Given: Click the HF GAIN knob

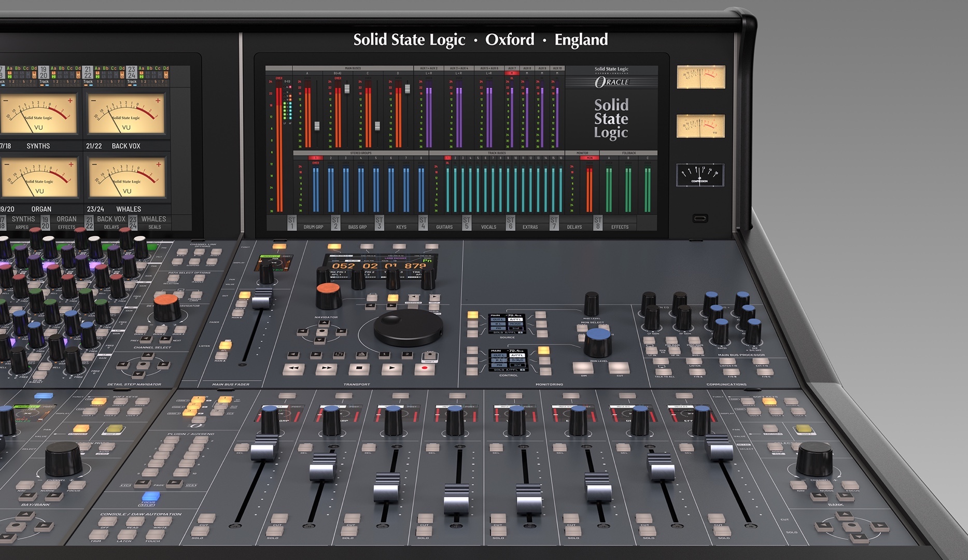Looking at the screenshot, I should coord(683,317).
